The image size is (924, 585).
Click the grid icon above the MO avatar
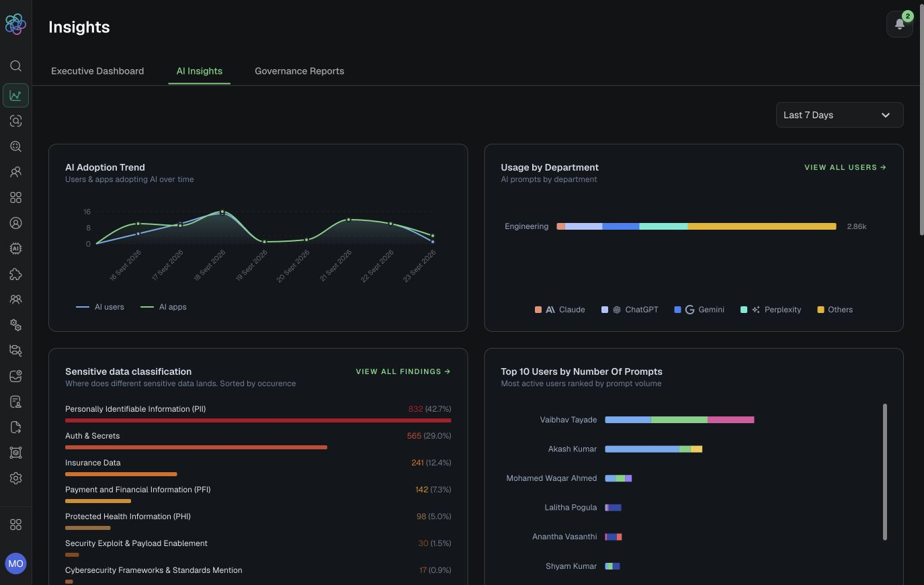(x=15, y=525)
